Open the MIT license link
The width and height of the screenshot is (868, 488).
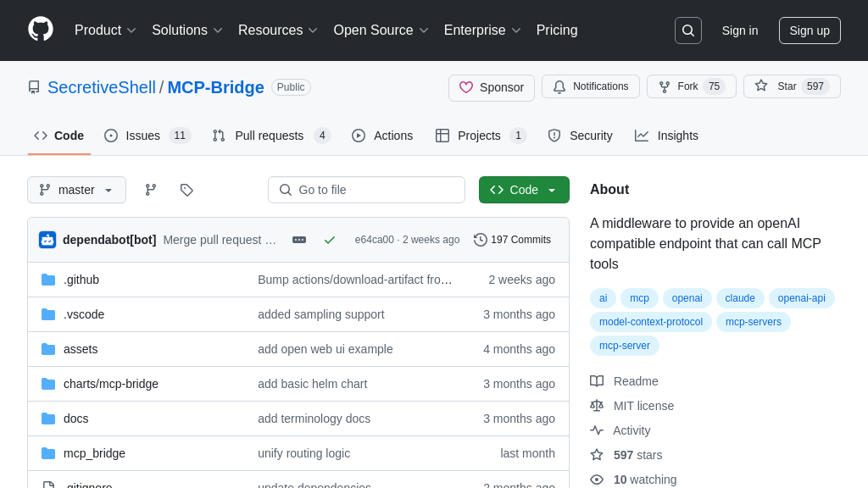pyautogui.click(x=643, y=406)
